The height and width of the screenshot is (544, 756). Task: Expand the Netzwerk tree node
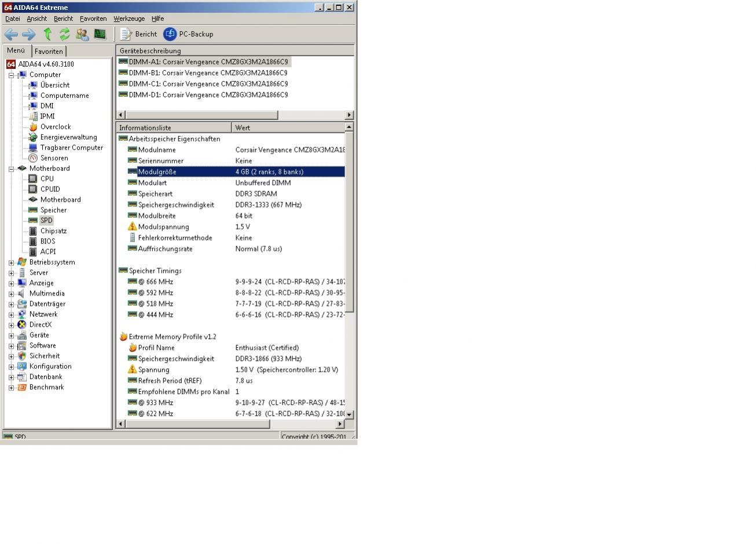point(11,315)
